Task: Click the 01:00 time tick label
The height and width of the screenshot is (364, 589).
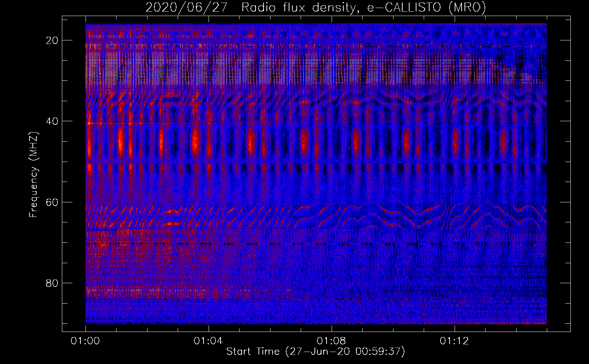Action: point(85,341)
